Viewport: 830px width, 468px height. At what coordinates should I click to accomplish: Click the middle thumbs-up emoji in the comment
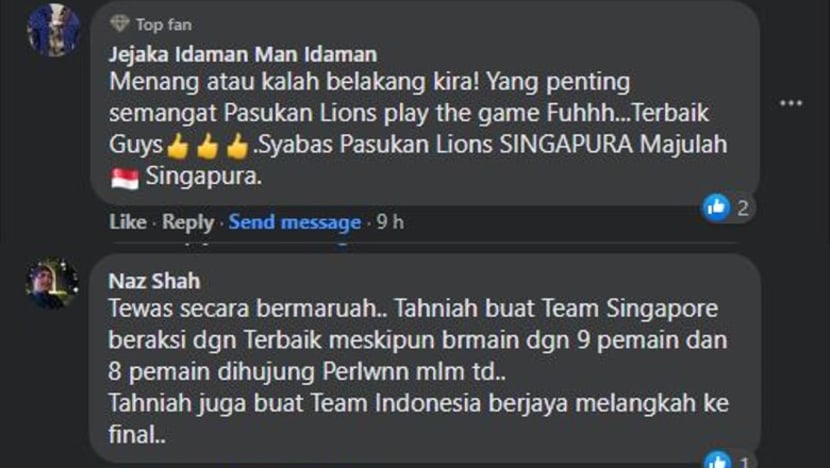tap(207, 146)
